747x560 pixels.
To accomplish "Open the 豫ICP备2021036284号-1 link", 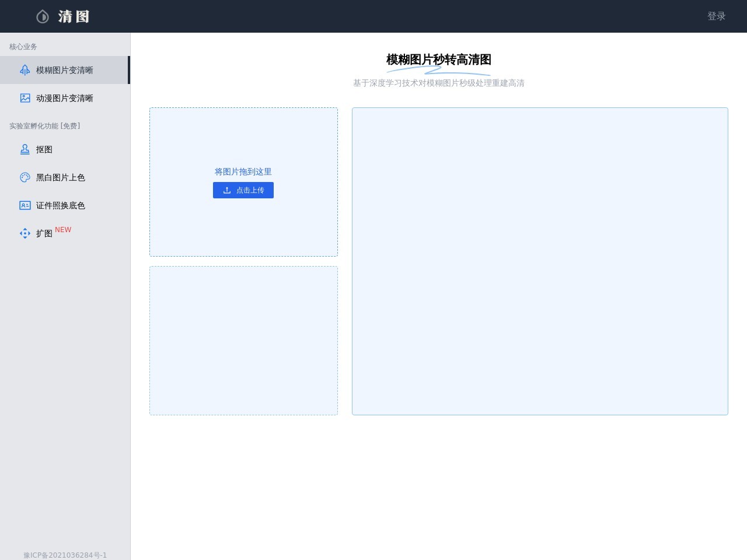I will pyautogui.click(x=65, y=555).
